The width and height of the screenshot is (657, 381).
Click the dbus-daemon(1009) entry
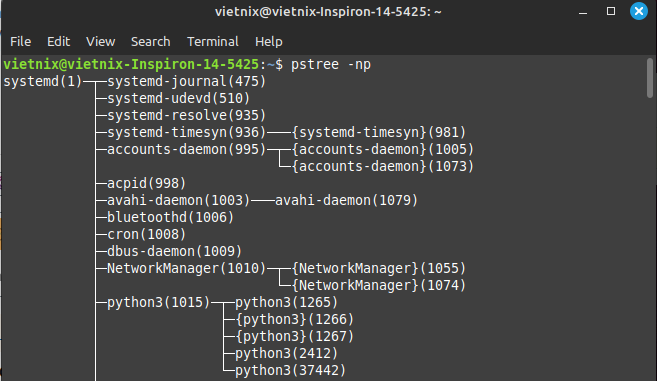click(x=174, y=251)
